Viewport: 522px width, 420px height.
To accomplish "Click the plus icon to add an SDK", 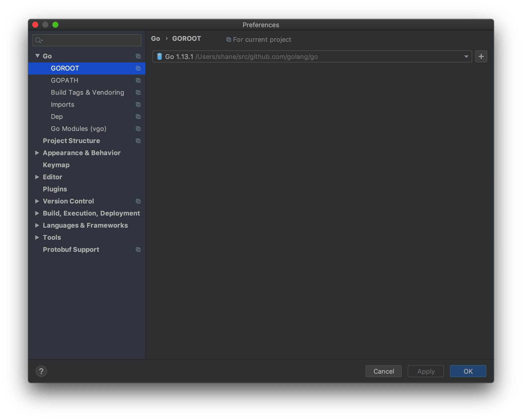I will tap(481, 56).
